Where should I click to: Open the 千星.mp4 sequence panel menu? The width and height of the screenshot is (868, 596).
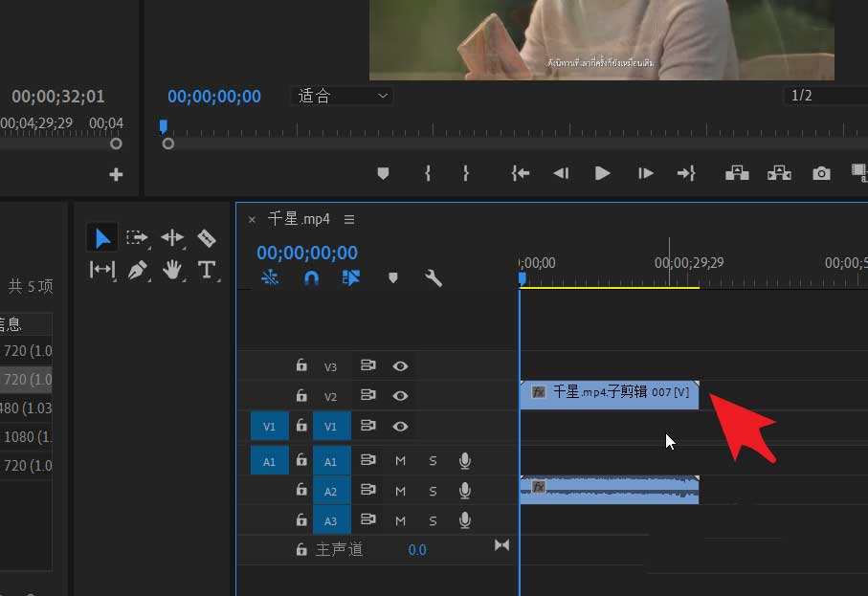(x=349, y=219)
